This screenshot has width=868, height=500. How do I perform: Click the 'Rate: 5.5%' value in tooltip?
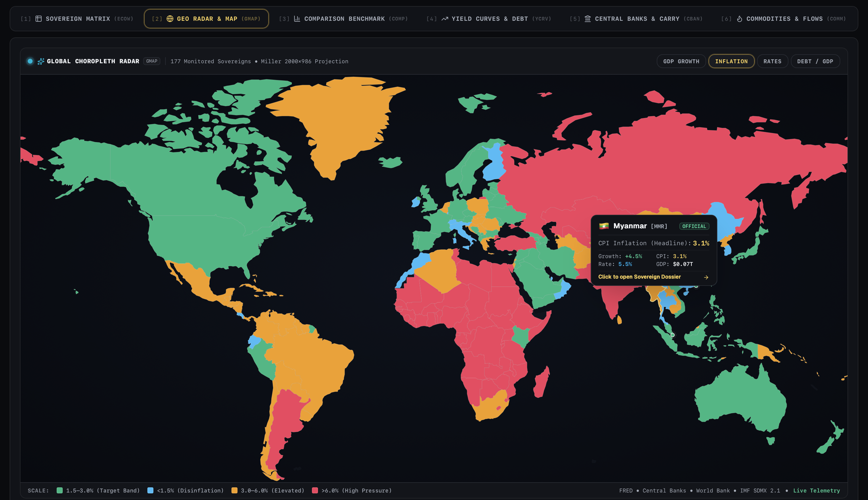tap(615, 264)
